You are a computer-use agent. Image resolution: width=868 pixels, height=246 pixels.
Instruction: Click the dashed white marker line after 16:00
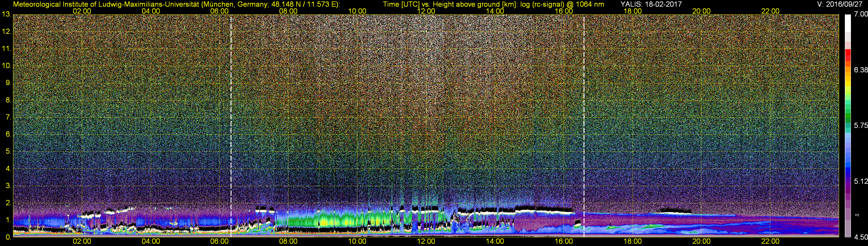click(584, 126)
